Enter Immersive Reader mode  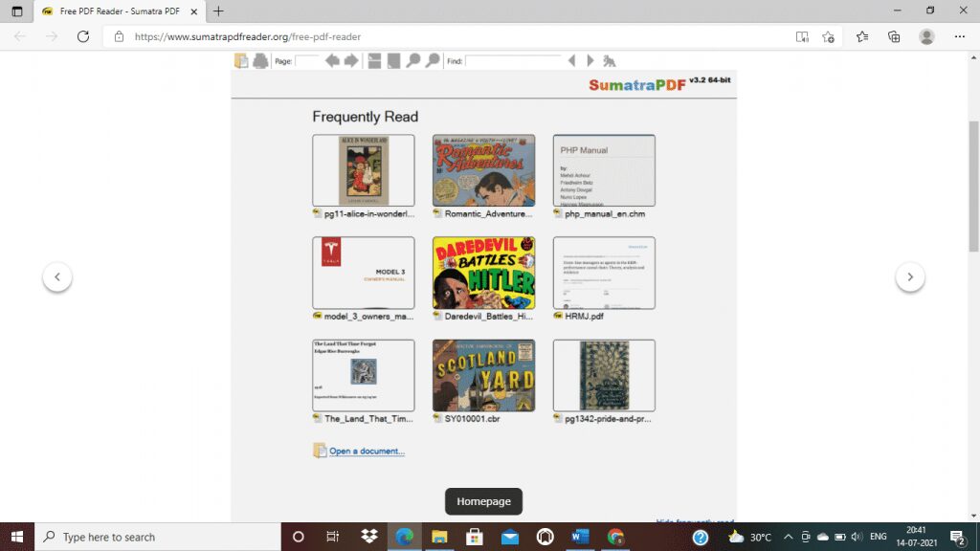pyautogui.click(x=802, y=37)
